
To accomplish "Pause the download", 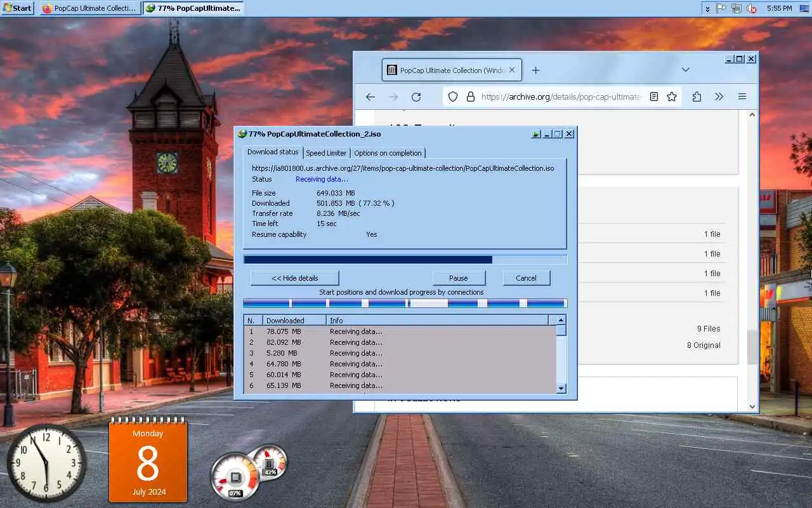I will [459, 278].
